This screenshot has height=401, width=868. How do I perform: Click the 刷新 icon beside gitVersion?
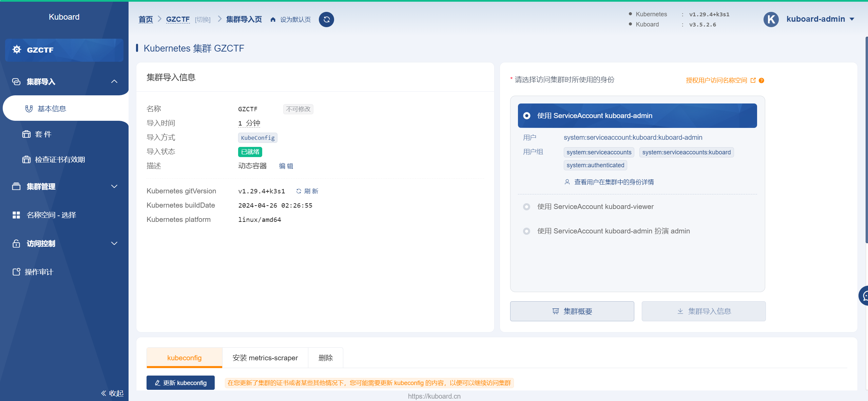coord(298,191)
